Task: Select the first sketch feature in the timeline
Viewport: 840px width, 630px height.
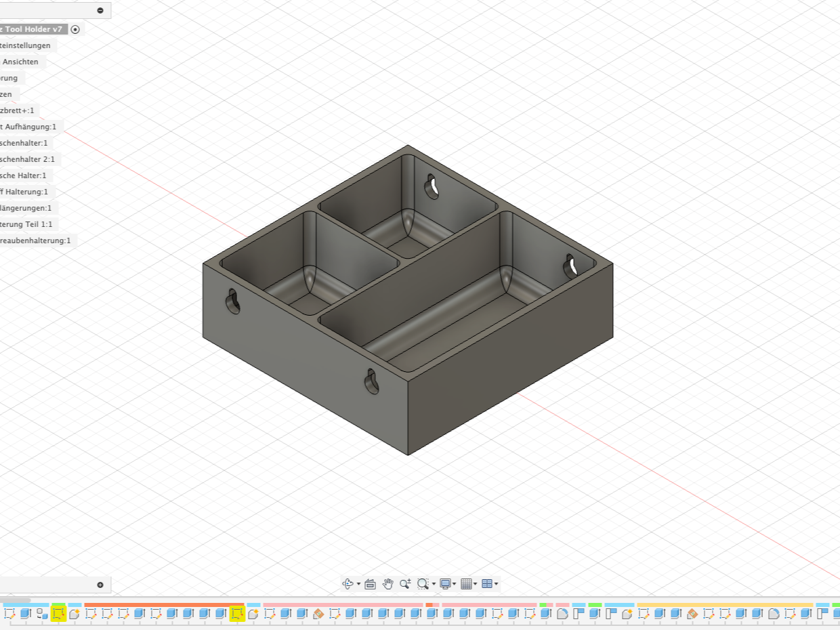Action: click(9, 614)
